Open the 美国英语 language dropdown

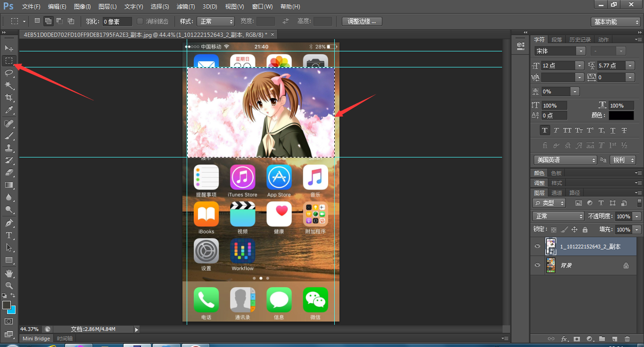(x=565, y=160)
